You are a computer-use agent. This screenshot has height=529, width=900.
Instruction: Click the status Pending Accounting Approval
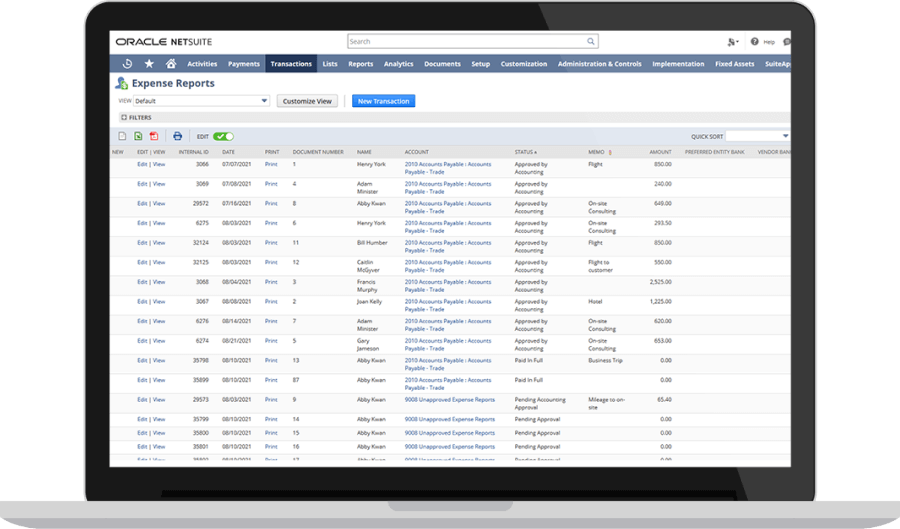pyautogui.click(x=540, y=403)
